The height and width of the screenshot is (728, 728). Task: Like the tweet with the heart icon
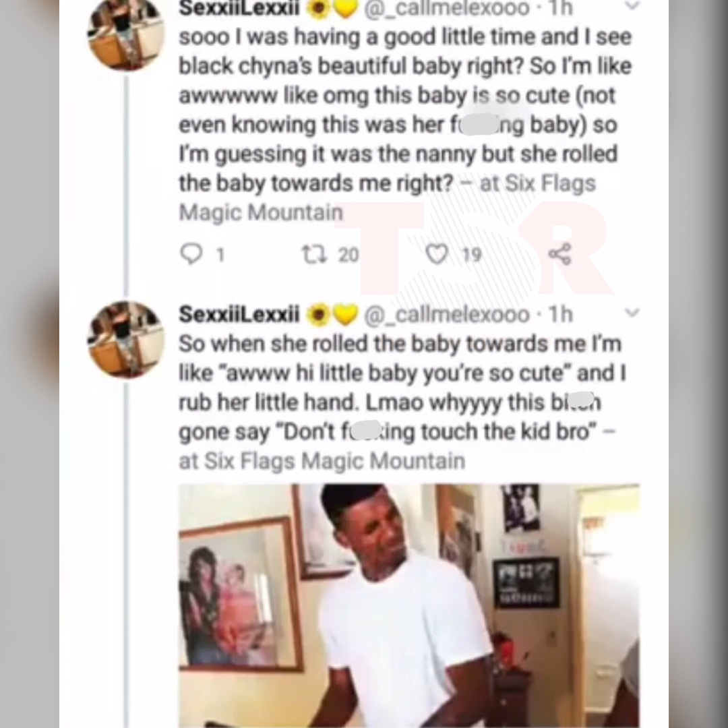(x=437, y=254)
